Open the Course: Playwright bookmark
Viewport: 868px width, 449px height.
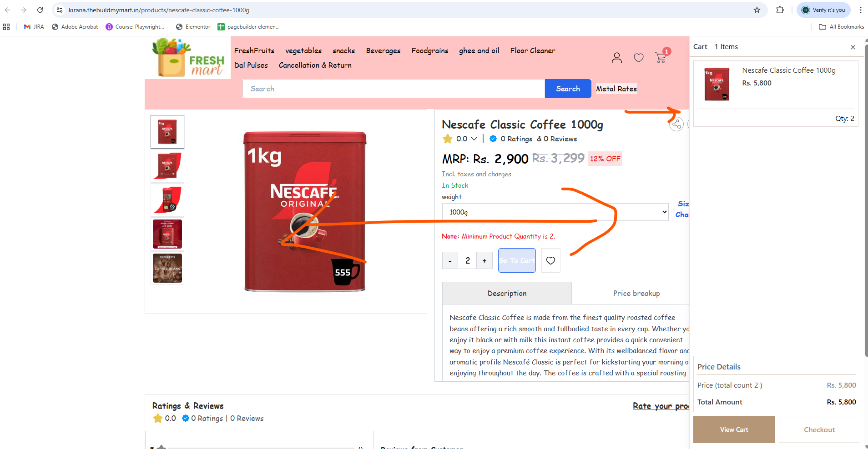(x=135, y=27)
